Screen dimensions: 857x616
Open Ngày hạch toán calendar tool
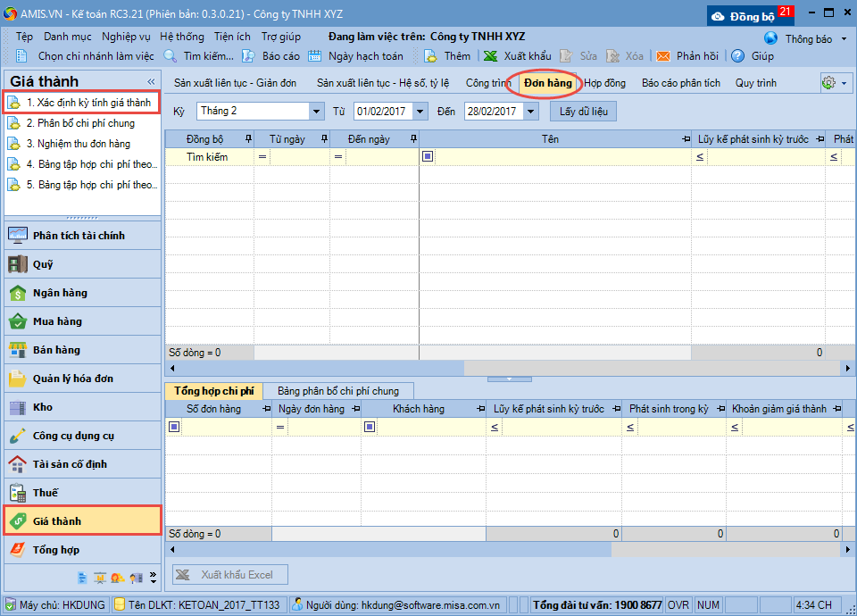click(x=315, y=56)
